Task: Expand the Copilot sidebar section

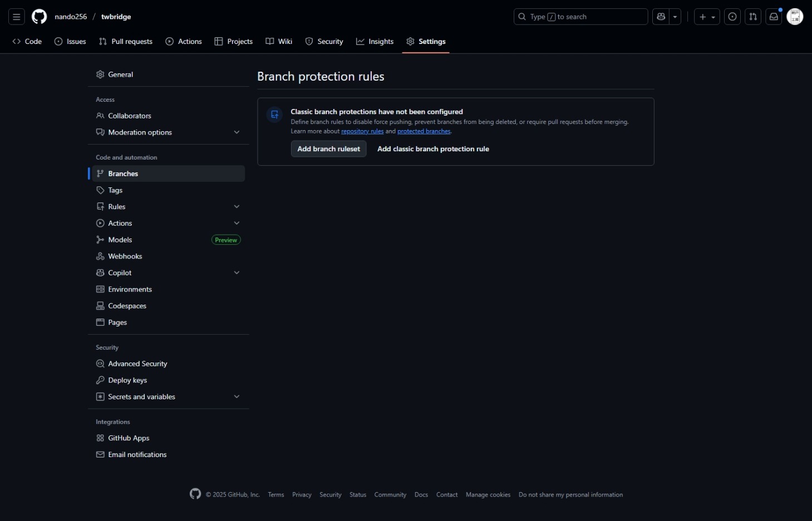Action: coord(237,273)
